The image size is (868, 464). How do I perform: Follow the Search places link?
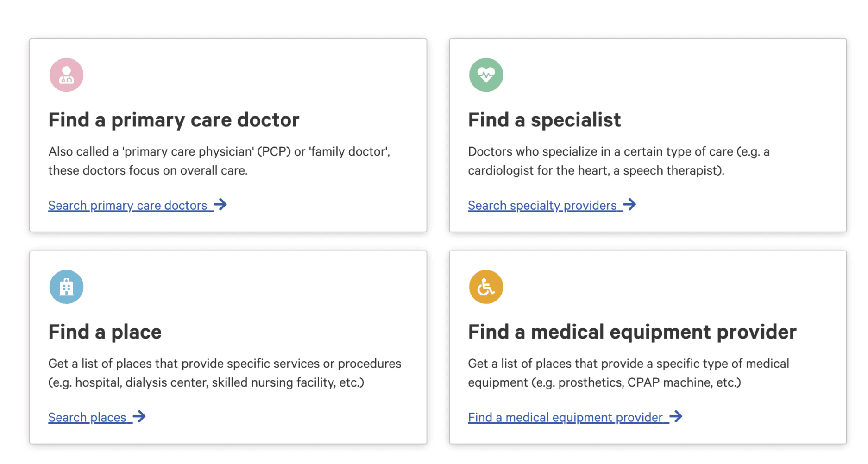point(87,417)
